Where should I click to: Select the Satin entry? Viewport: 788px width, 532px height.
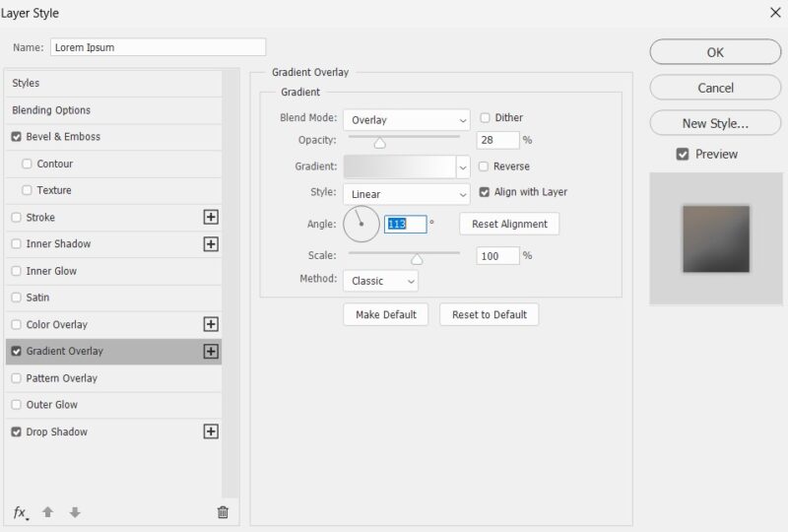click(113, 298)
